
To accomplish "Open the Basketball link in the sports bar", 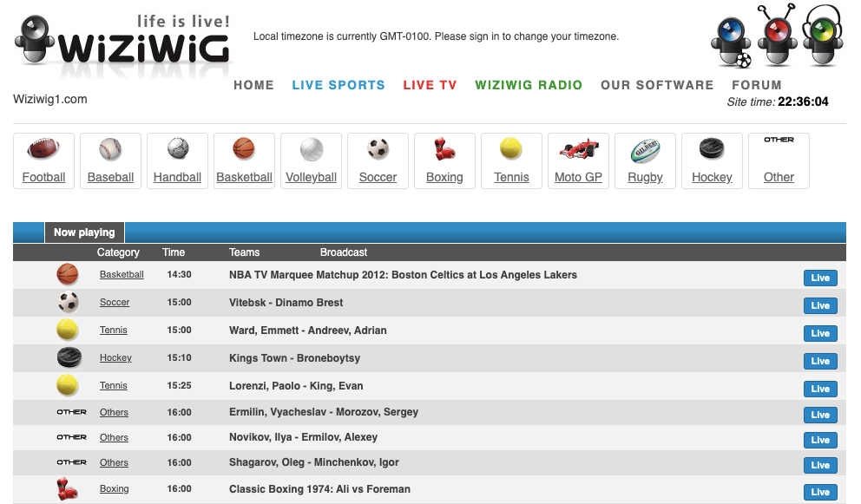I will tap(245, 177).
